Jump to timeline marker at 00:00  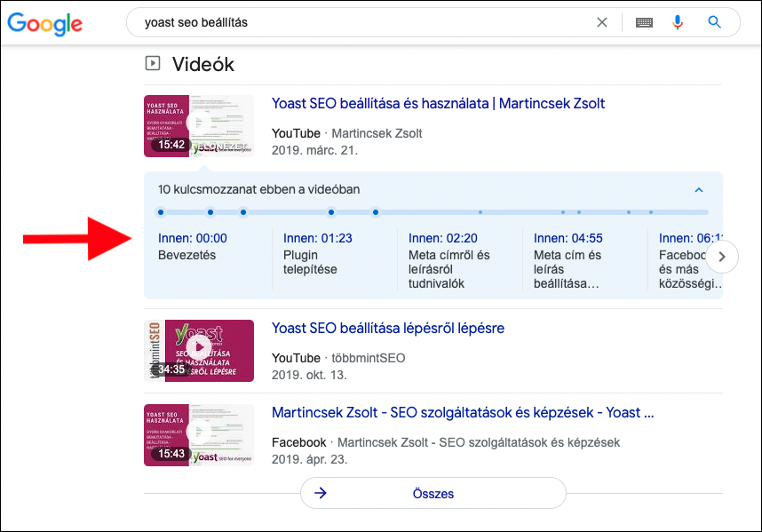[x=161, y=212]
